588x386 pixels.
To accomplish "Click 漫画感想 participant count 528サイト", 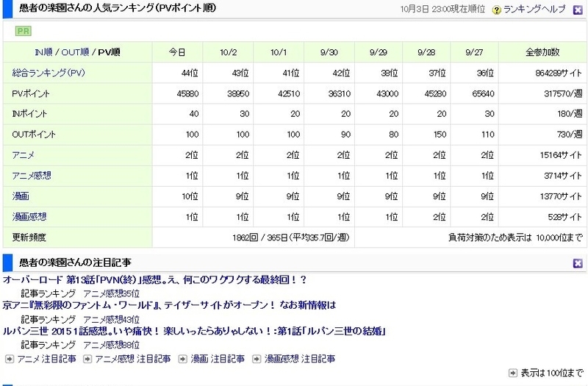I will point(565,217).
